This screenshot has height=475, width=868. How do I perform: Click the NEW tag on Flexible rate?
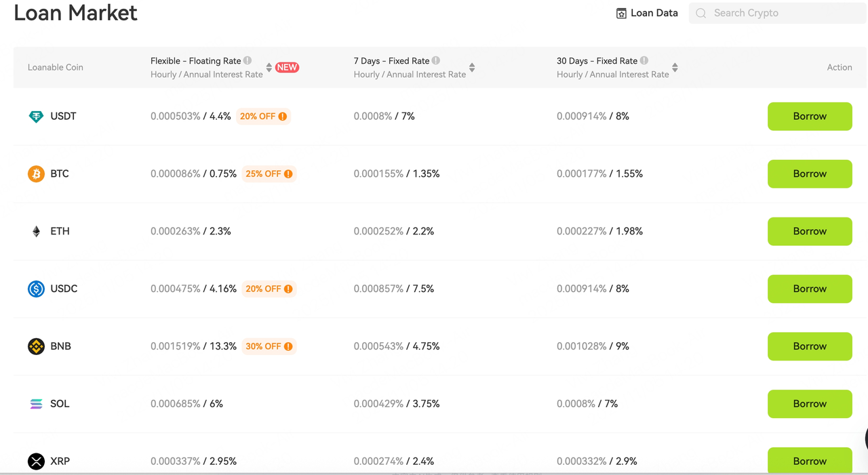pyautogui.click(x=288, y=67)
